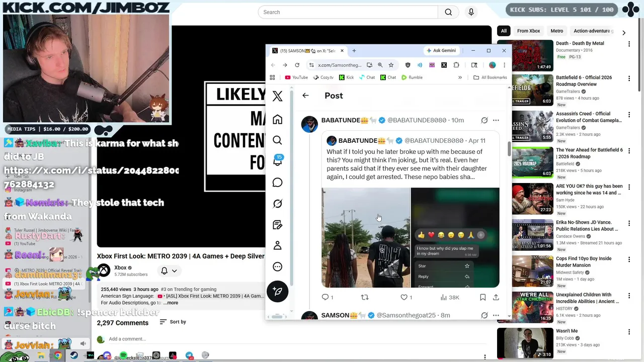Click YouTube voice search microphone
This screenshot has width=644, height=362.
coord(471,12)
